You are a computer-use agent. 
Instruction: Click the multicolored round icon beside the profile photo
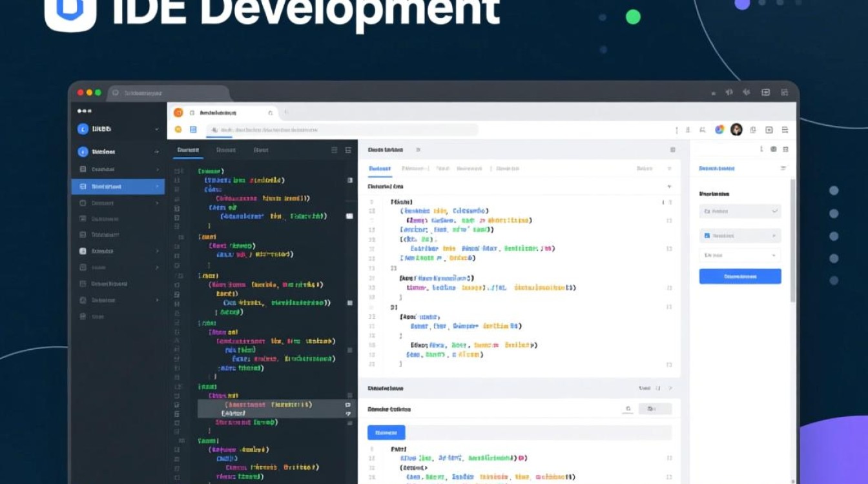(719, 130)
